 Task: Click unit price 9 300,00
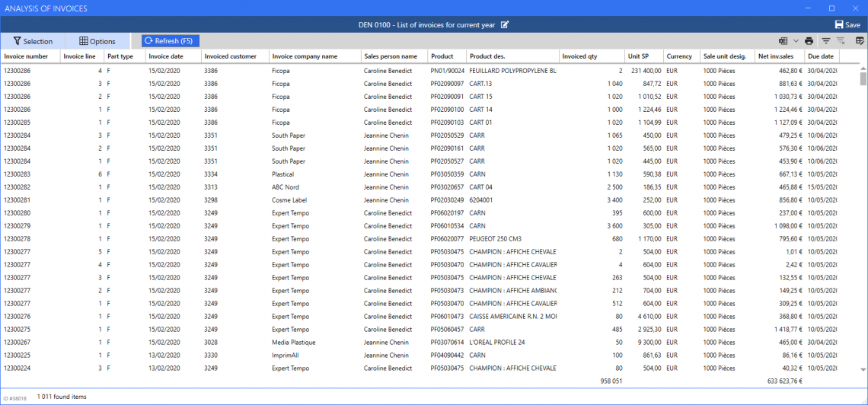pyautogui.click(x=649, y=342)
